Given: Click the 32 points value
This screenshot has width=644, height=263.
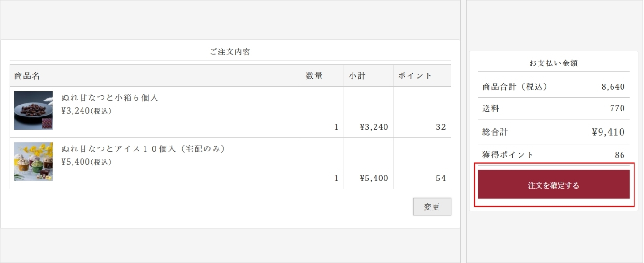Looking at the screenshot, I should click(x=441, y=127).
